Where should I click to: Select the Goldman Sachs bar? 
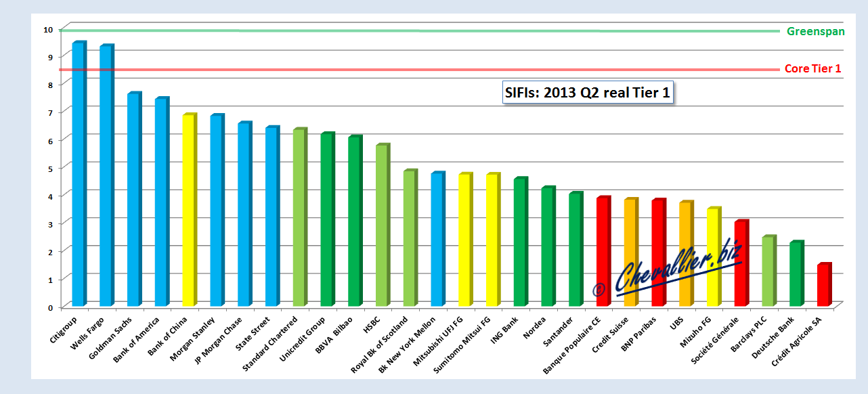(134, 200)
